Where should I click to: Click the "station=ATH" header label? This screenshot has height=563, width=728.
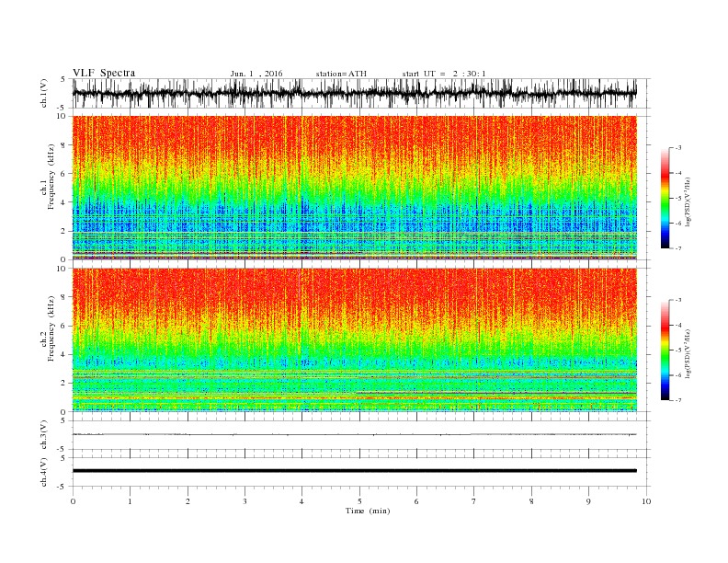341,74
